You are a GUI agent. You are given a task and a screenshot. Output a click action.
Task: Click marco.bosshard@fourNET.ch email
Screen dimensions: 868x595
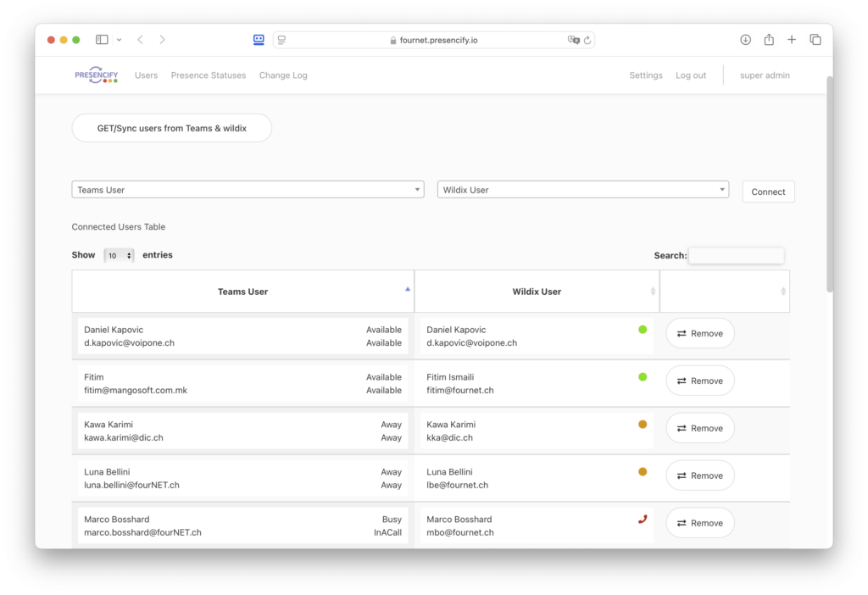[142, 532]
